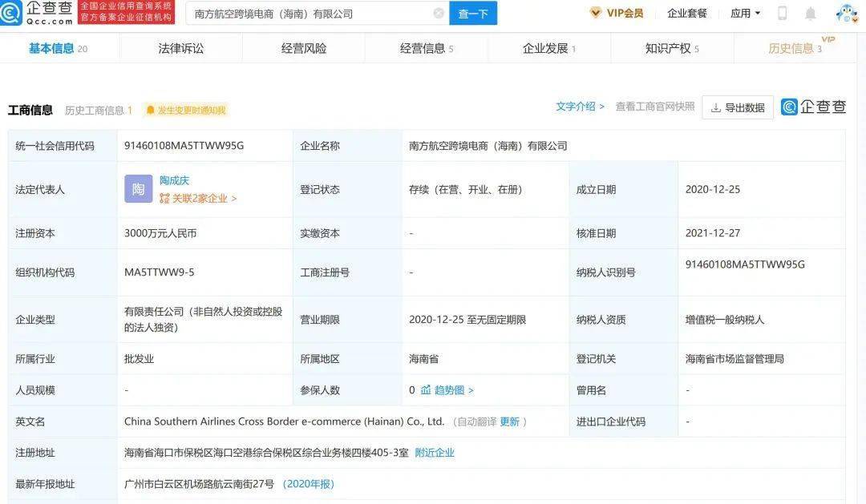Click 陶成庆 avatar badge
This screenshot has width=866, height=504.
point(138,189)
